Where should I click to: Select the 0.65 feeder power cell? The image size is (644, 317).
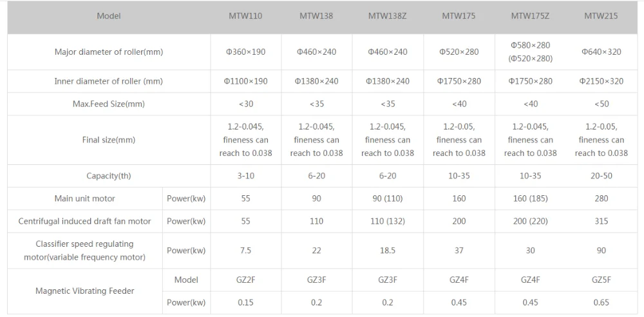tap(601, 302)
